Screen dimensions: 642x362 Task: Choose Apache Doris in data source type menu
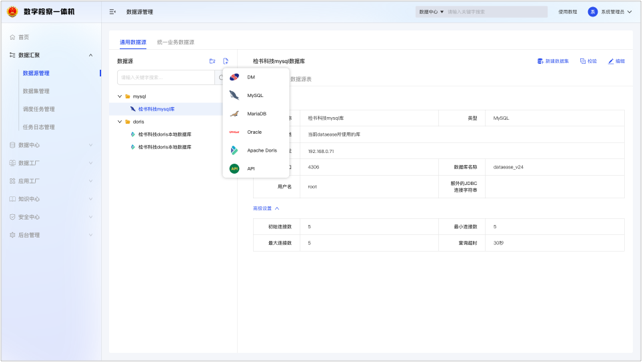pos(256,150)
